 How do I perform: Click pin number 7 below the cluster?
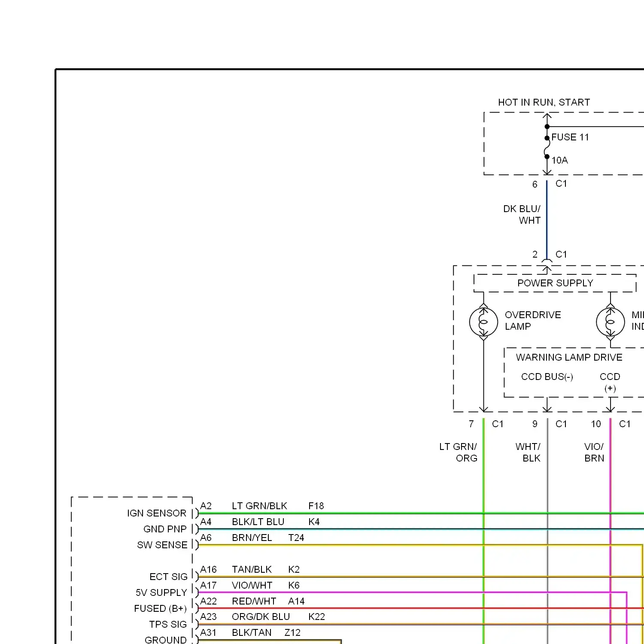[471, 424]
